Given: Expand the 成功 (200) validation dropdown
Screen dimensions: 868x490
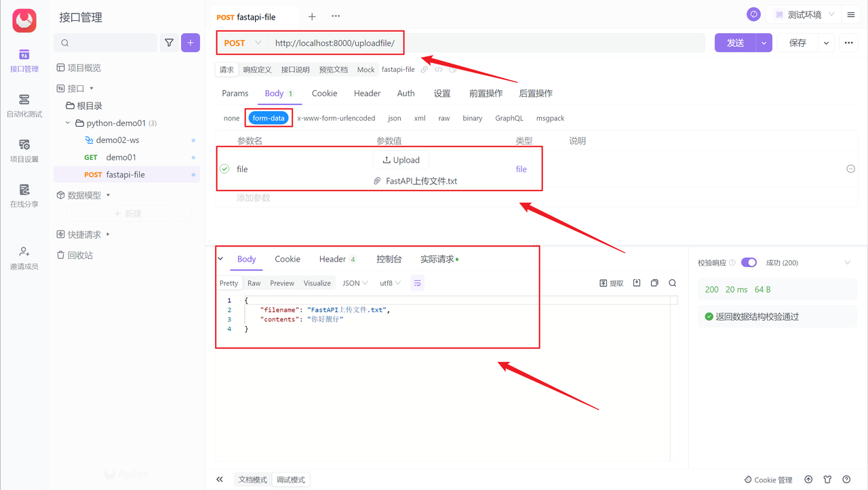Looking at the screenshot, I should (x=847, y=262).
